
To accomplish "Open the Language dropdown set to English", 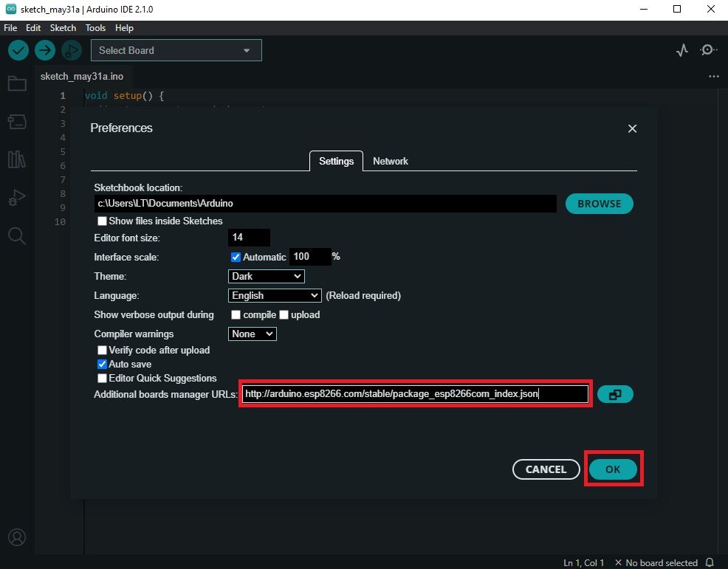I will point(275,295).
